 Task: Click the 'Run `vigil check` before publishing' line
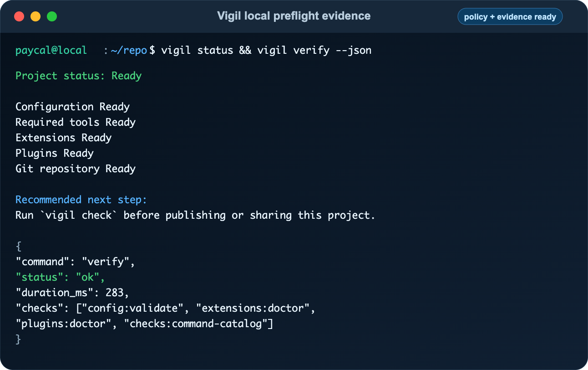click(x=195, y=215)
